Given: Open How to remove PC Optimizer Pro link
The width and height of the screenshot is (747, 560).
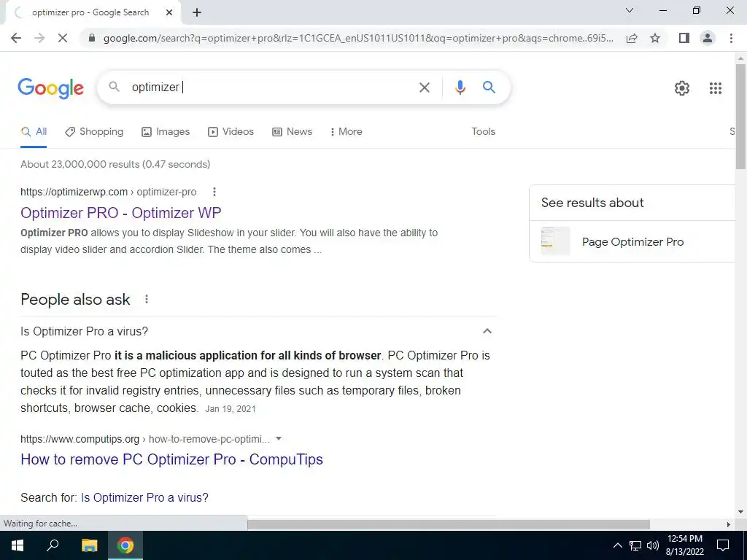Looking at the screenshot, I should click(171, 459).
